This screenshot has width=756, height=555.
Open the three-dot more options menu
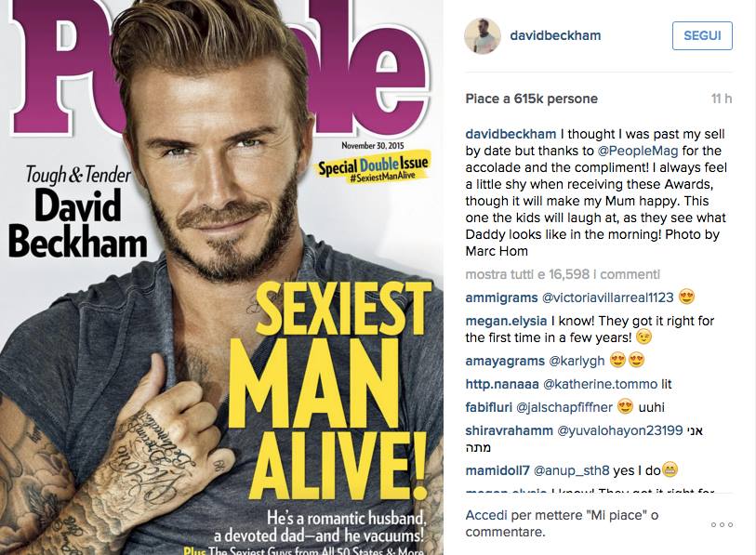coord(722,524)
